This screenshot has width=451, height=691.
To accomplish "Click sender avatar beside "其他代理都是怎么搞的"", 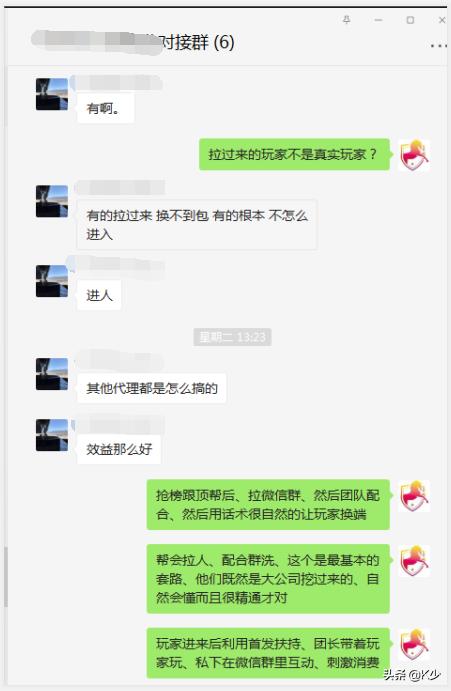I will [52, 374].
